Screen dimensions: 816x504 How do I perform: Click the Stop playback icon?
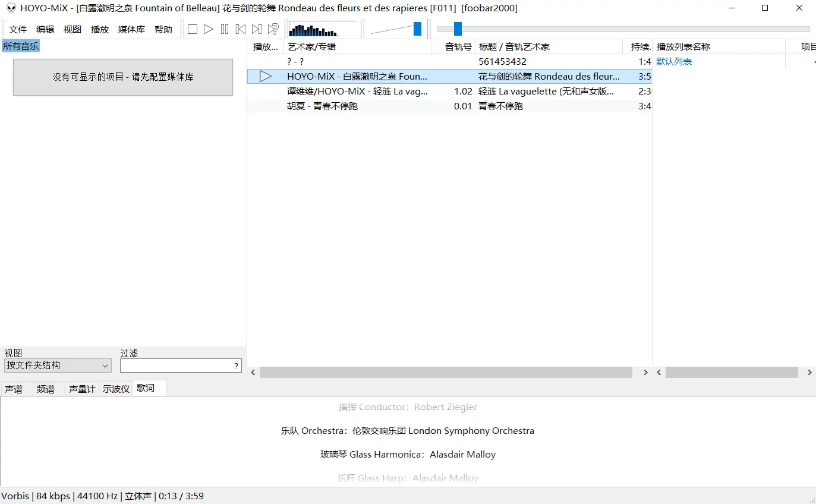tap(193, 29)
